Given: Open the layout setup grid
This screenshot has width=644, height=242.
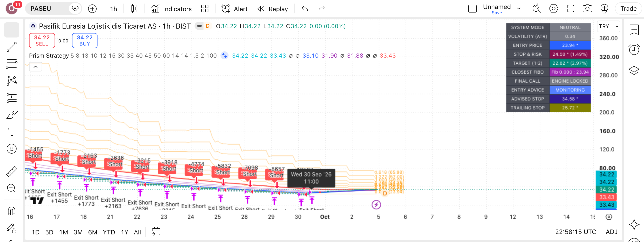Looking at the screenshot, I should click(205, 9).
